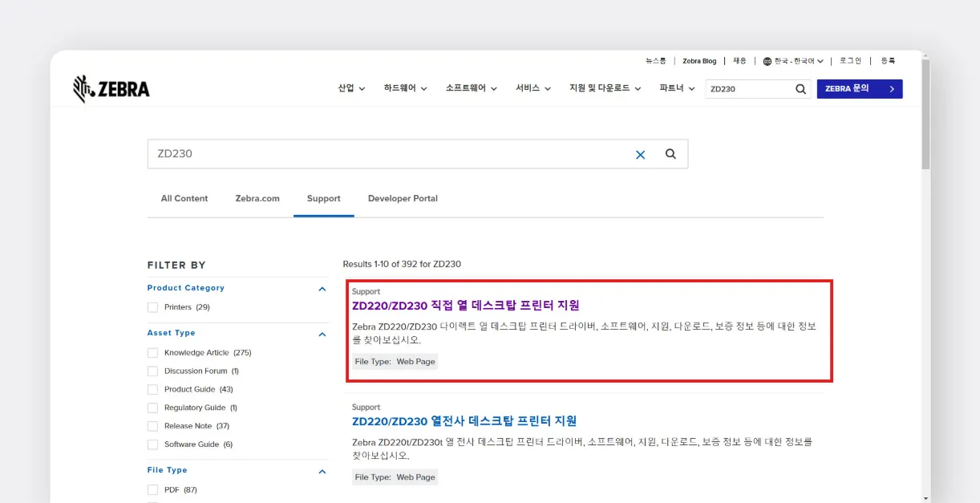
Task: Open the 파트너 navigation dropdown
Action: click(x=677, y=88)
